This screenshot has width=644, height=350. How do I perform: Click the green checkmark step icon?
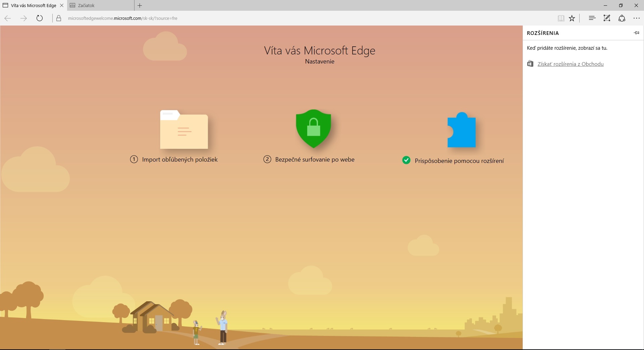(406, 160)
